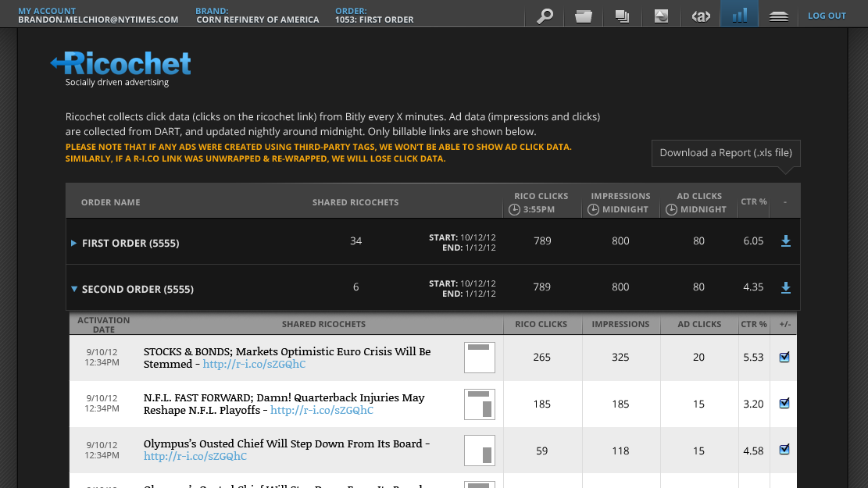The image size is (868, 488).
Task: Download First Order report arrow
Action: pyautogui.click(x=785, y=240)
